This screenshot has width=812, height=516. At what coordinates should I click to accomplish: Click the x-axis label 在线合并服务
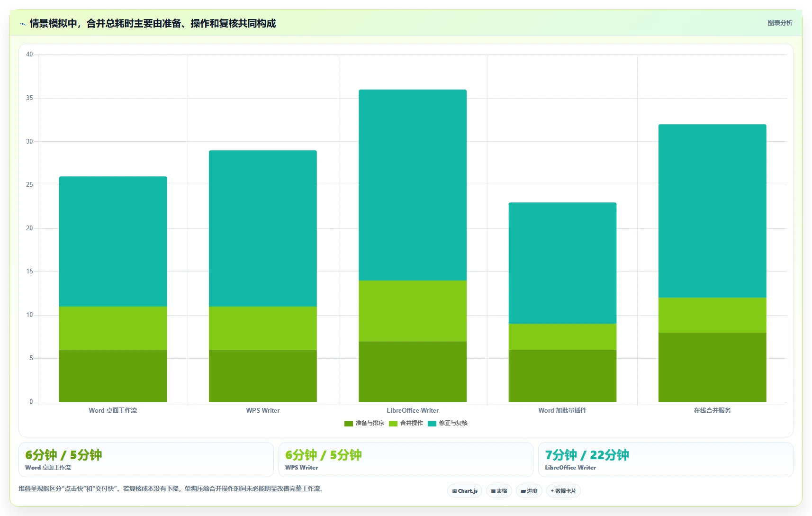(712, 410)
